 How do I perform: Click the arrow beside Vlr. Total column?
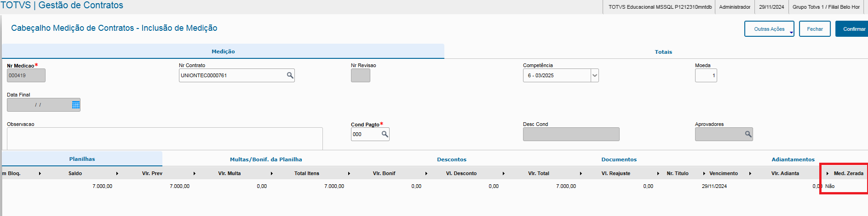pos(581,173)
